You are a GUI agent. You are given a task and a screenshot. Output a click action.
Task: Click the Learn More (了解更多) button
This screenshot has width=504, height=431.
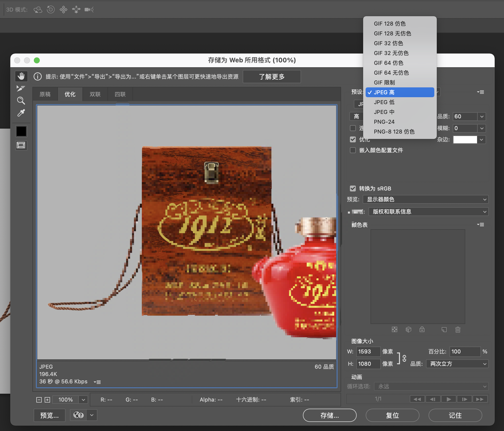[x=272, y=77]
